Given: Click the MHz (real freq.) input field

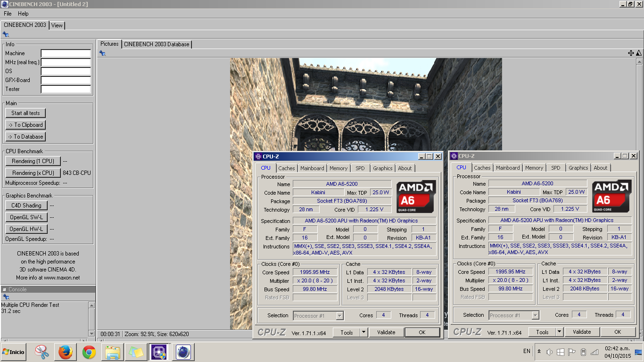Looking at the screenshot, I should (x=66, y=63).
